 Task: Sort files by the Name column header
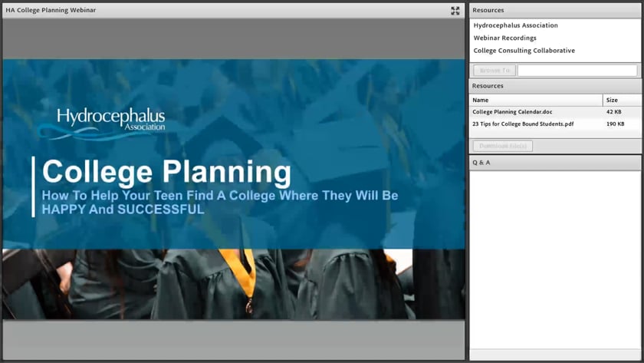click(x=536, y=100)
